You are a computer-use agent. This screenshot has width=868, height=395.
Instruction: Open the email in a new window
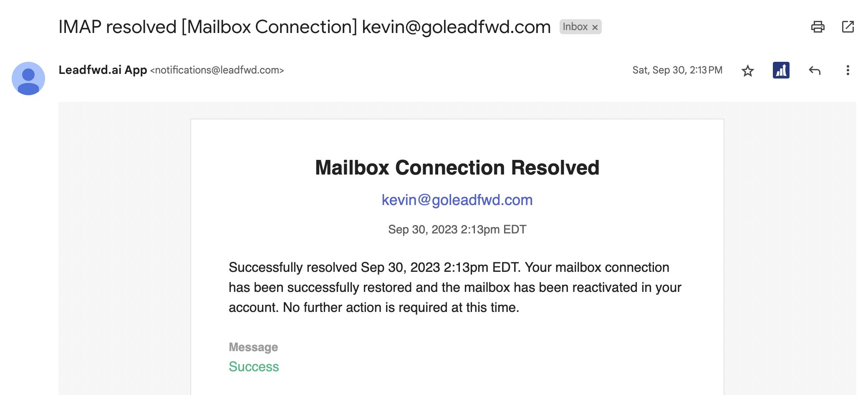848,27
